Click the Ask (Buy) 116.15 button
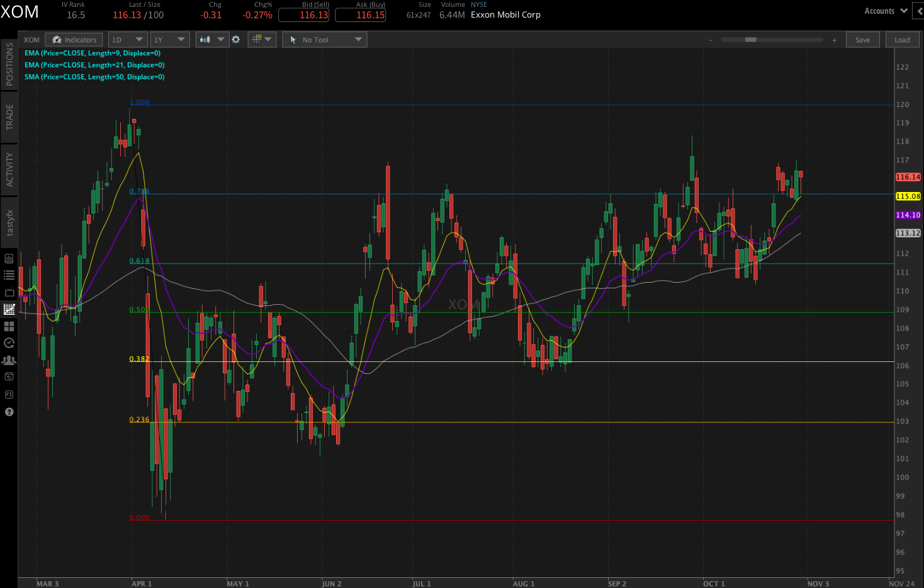This screenshot has width=924, height=588. [x=360, y=15]
